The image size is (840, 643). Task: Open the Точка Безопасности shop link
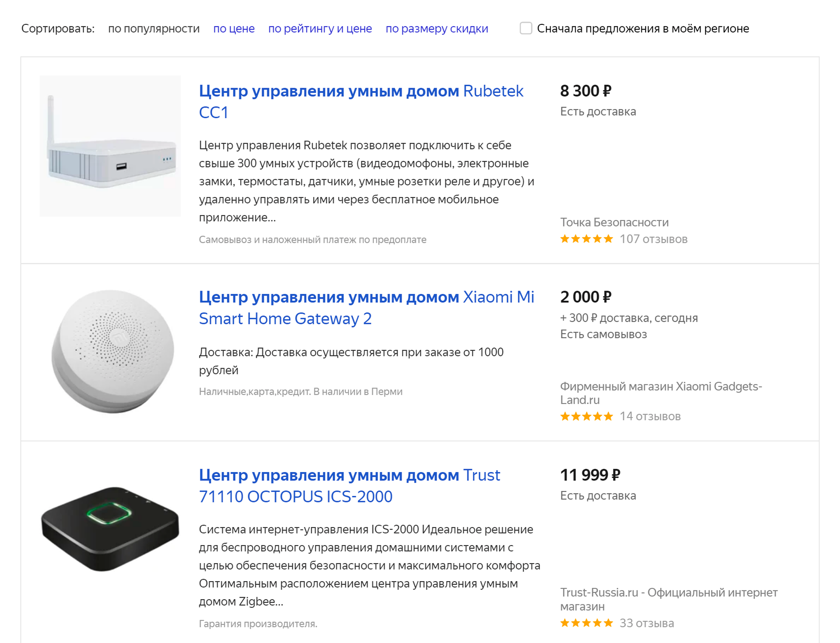pyautogui.click(x=614, y=222)
